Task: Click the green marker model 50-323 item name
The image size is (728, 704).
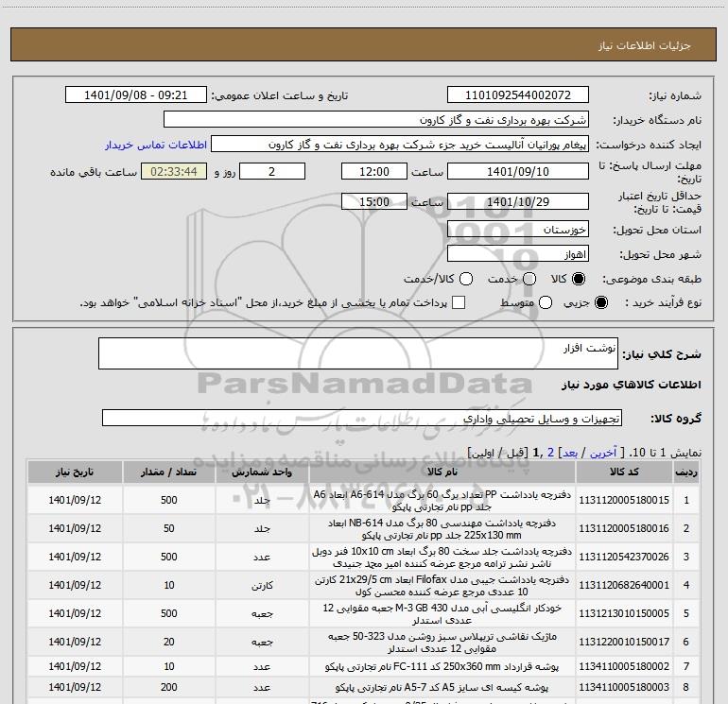Action: tap(442, 642)
